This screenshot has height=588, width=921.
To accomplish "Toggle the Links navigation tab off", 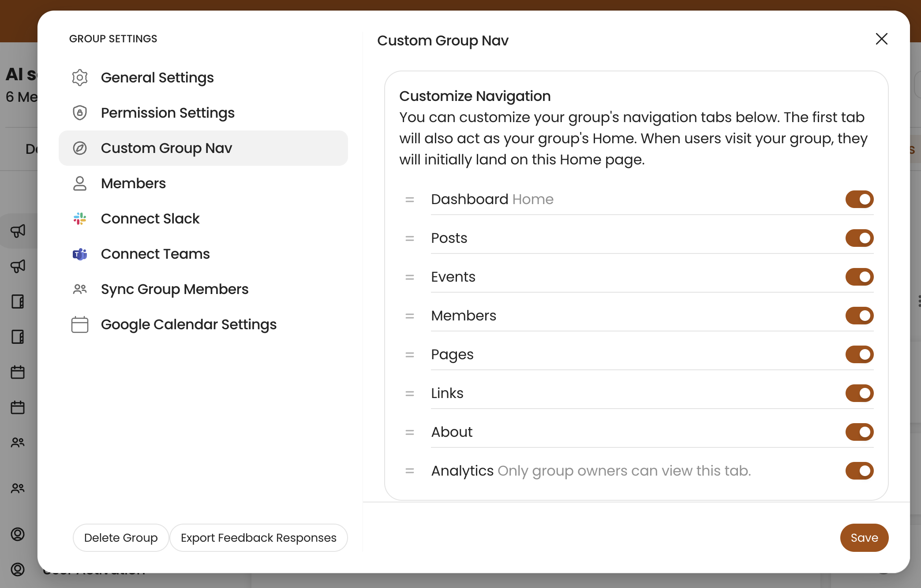I will [859, 393].
